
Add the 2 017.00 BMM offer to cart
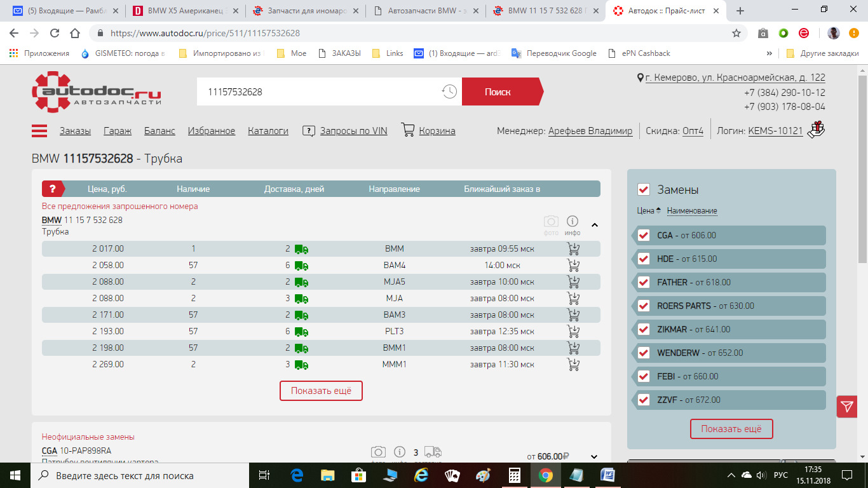click(x=573, y=248)
